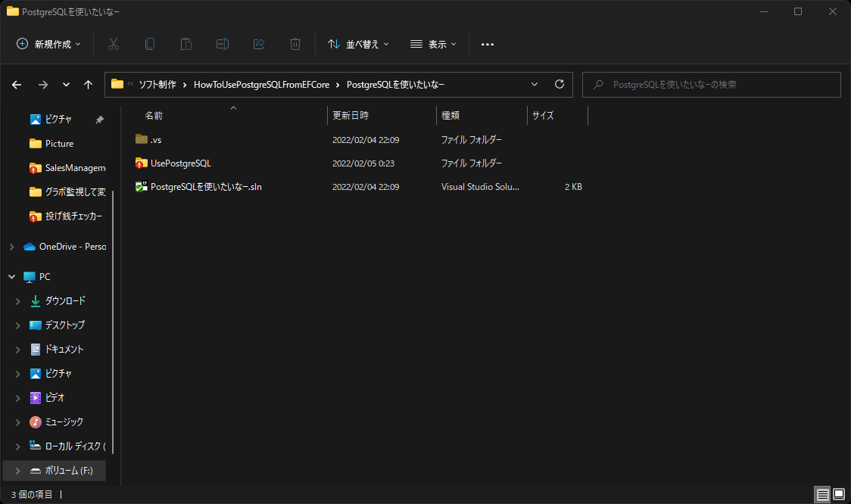Select the .sln solution file icon
The image size is (851, 504).
pos(142,187)
